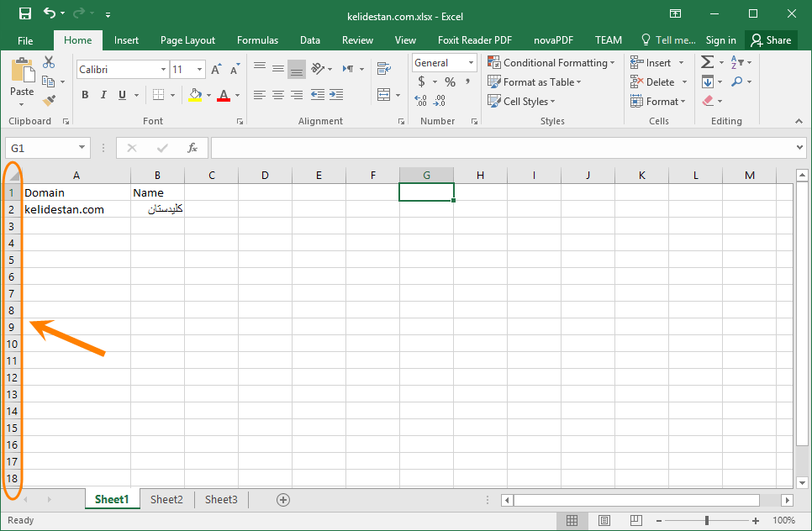This screenshot has width=812, height=531.
Task: Click the Insert Function fx button
Action: click(x=192, y=148)
